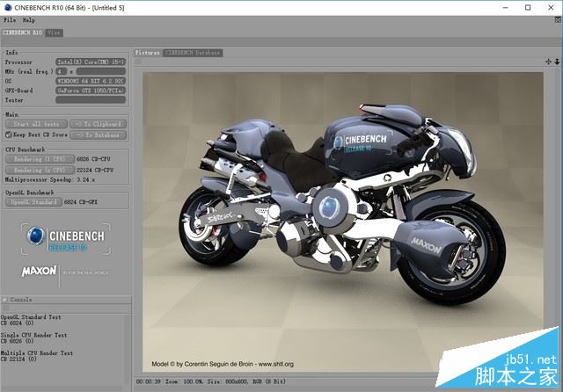The width and height of the screenshot is (563, 392).
Task: Switch to the View tab
Action: coord(54,33)
